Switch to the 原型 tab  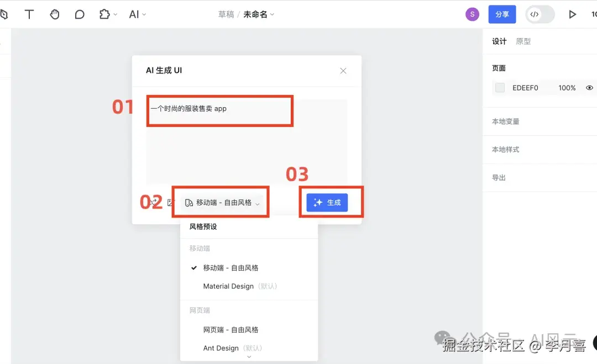pos(523,41)
